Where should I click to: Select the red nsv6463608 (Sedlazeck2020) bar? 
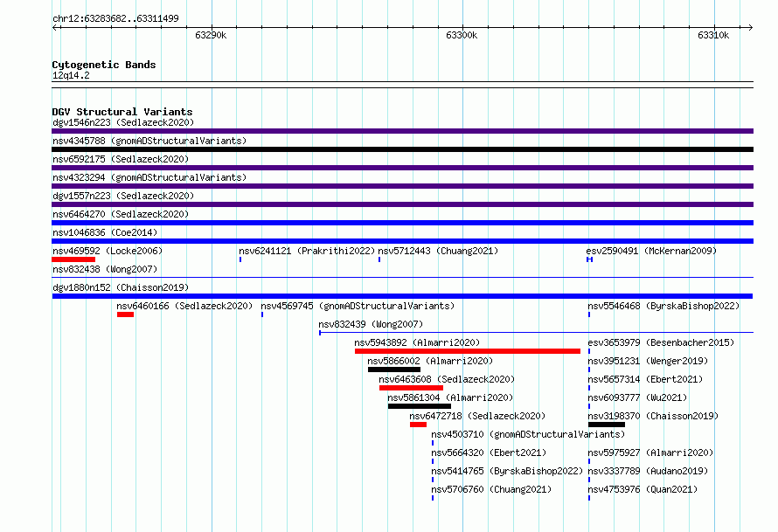point(411,388)
